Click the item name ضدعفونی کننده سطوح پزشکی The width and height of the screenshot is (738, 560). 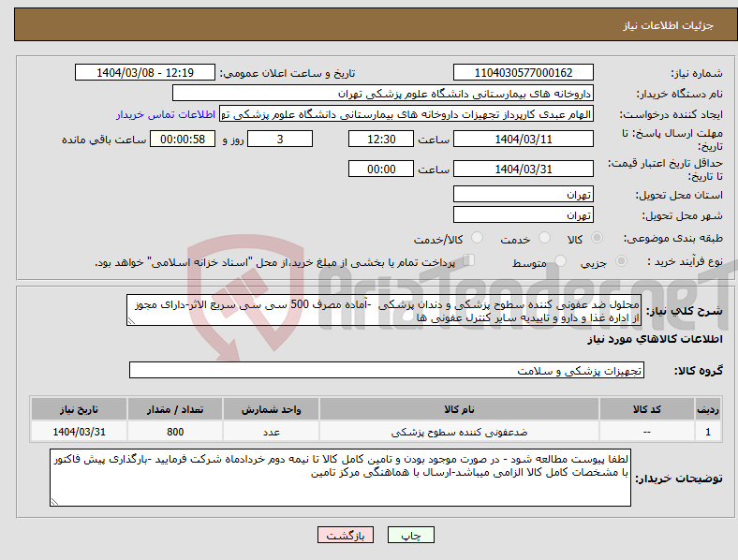click(x=459, y=432)
